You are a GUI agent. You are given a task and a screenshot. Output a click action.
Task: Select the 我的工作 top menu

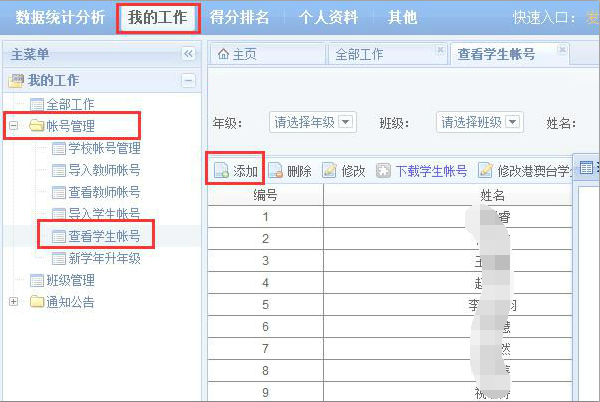click(158, 17)
